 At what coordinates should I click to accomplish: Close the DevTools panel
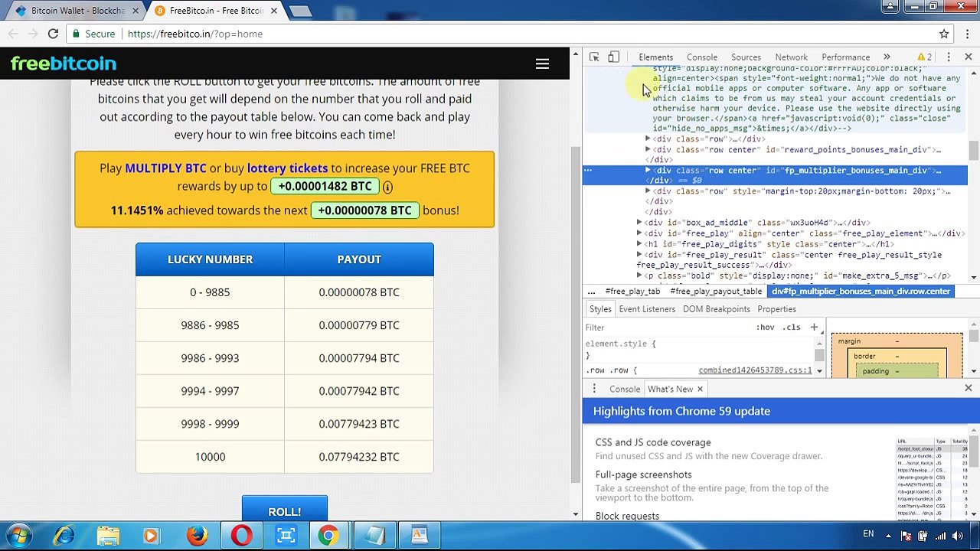point(969,57)
